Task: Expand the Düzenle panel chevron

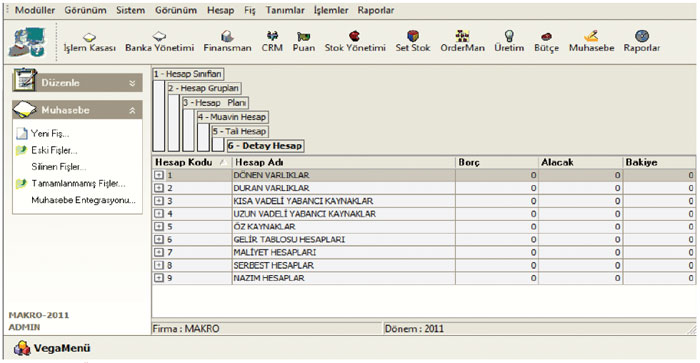Action: tap(132, 83)
